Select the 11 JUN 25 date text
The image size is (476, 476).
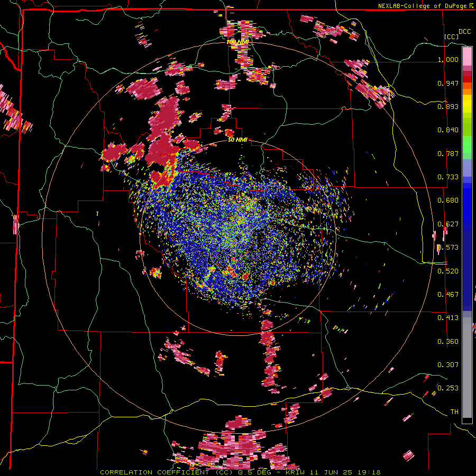[x=331, y=472]
